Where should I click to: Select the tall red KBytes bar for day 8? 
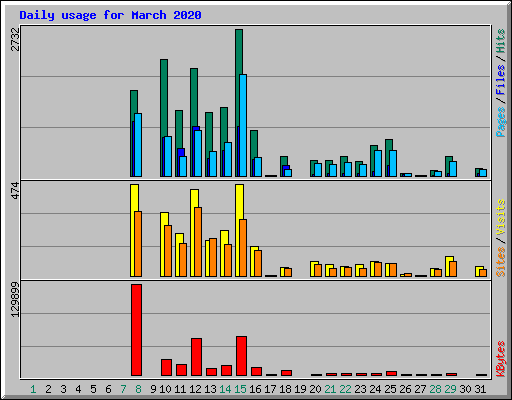136,330
